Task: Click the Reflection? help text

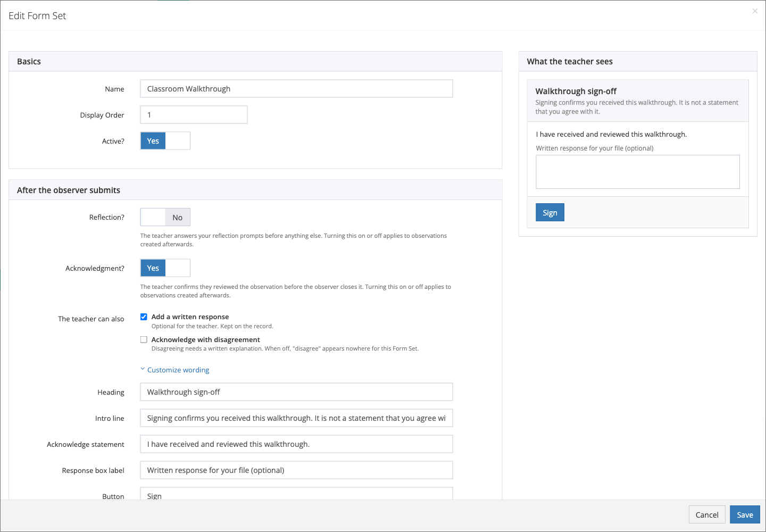Action: (x=294, y=240)
